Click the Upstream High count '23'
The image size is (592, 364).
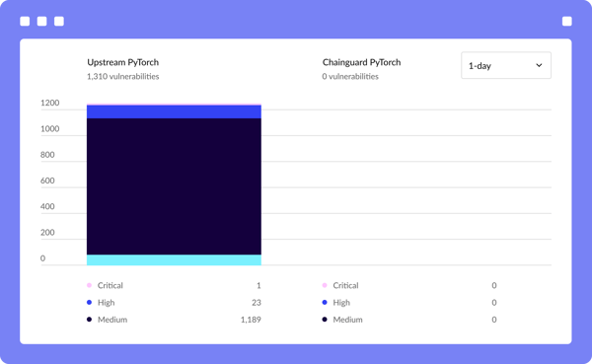(257, 303)
